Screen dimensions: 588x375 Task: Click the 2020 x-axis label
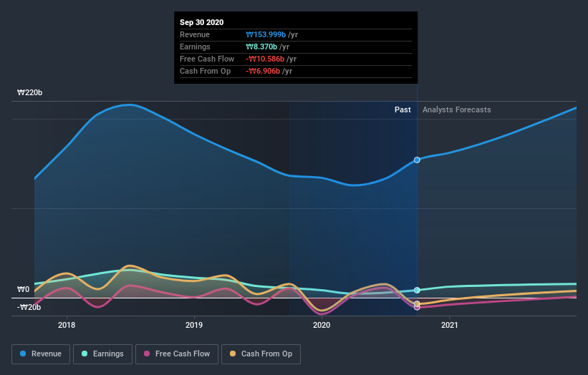point(322,325)
